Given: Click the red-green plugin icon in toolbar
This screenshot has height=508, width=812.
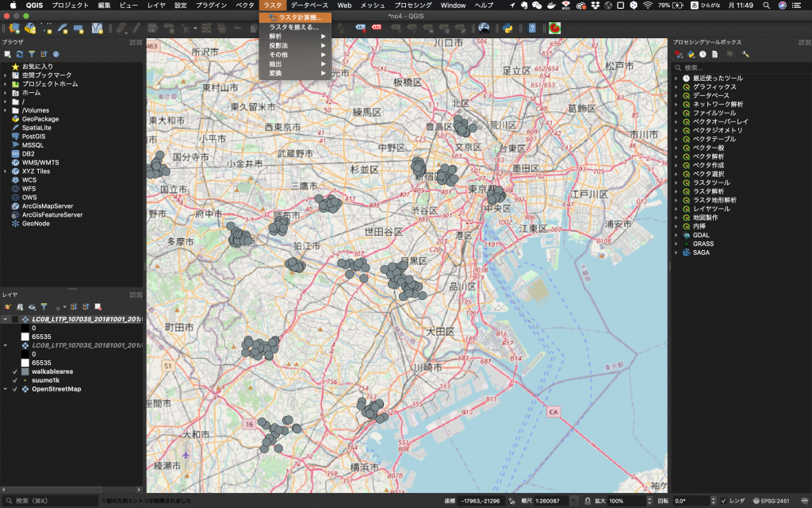Looking at the screenshot, I should point(554,28).
